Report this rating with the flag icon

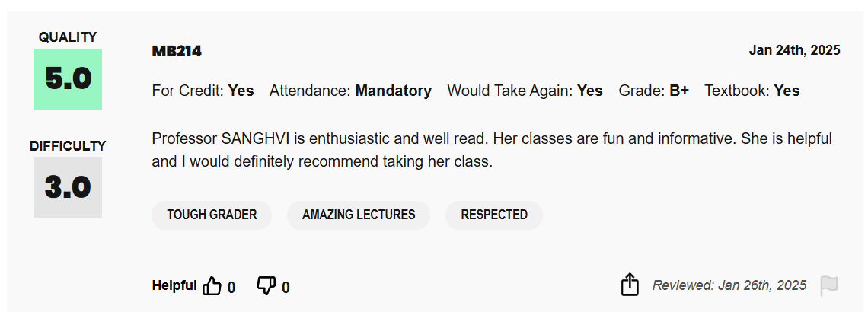[829, 286]
